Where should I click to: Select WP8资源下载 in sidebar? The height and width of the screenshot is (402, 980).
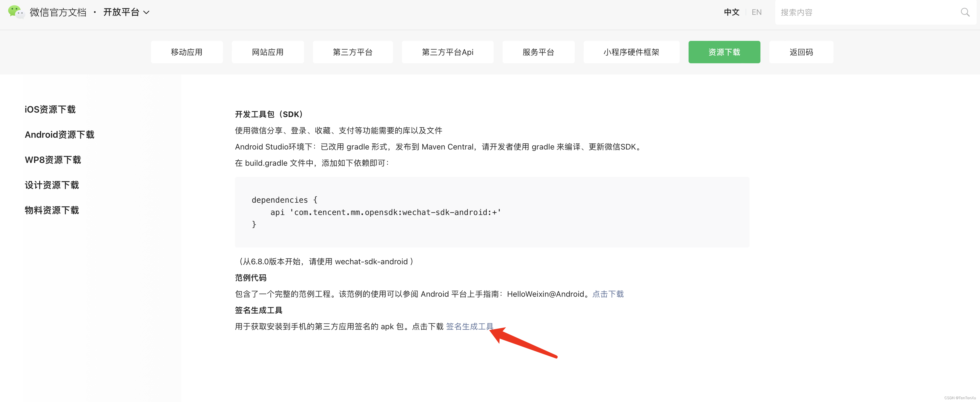pos(53,160)
